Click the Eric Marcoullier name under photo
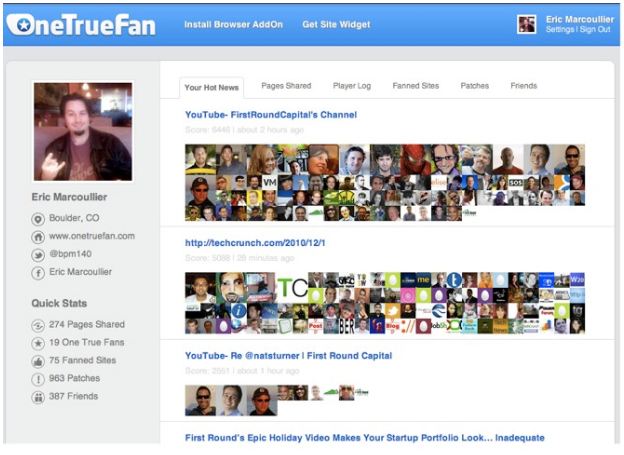The image size is (624, 455). pyautogui.click(x=69, y=197)
